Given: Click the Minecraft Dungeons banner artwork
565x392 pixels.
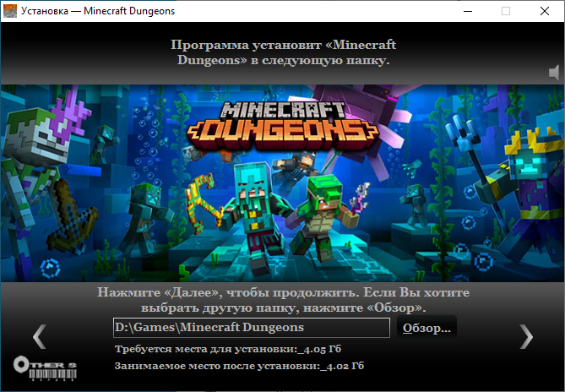Looking at the screenshot, I should [282, 183].
